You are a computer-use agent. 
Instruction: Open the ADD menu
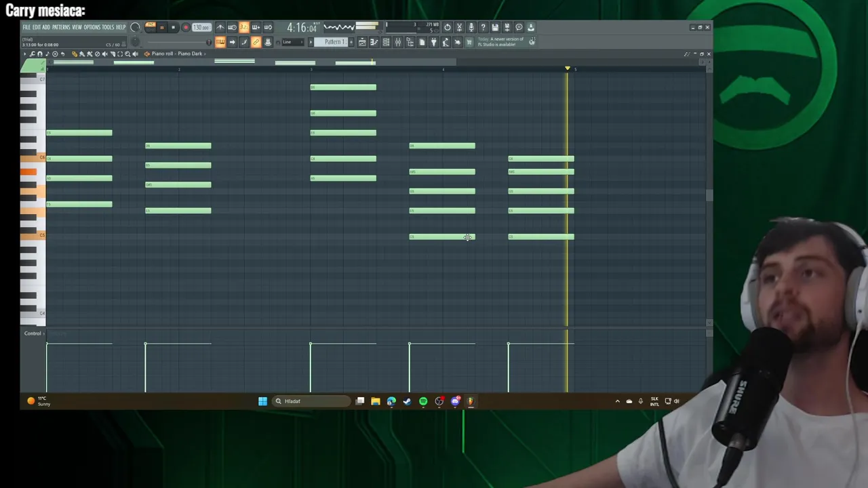coord(46,27)
